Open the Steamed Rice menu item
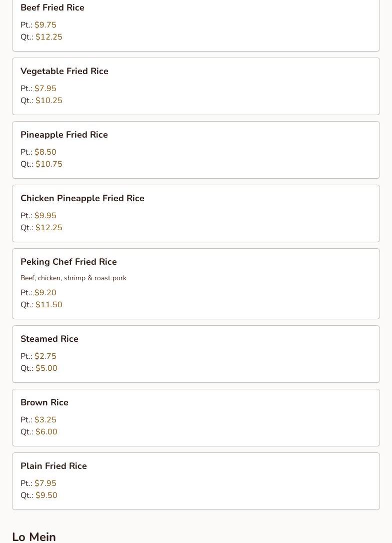 49,339
